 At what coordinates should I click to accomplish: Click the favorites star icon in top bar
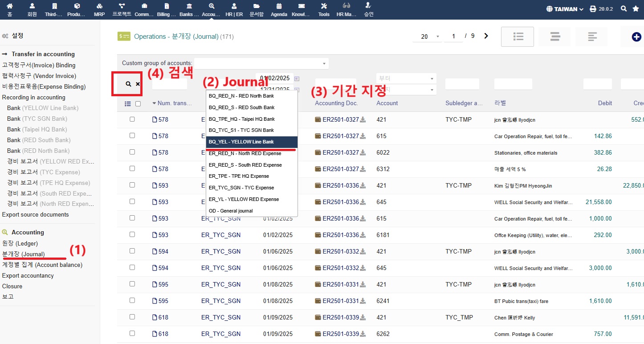pos(636,9)
